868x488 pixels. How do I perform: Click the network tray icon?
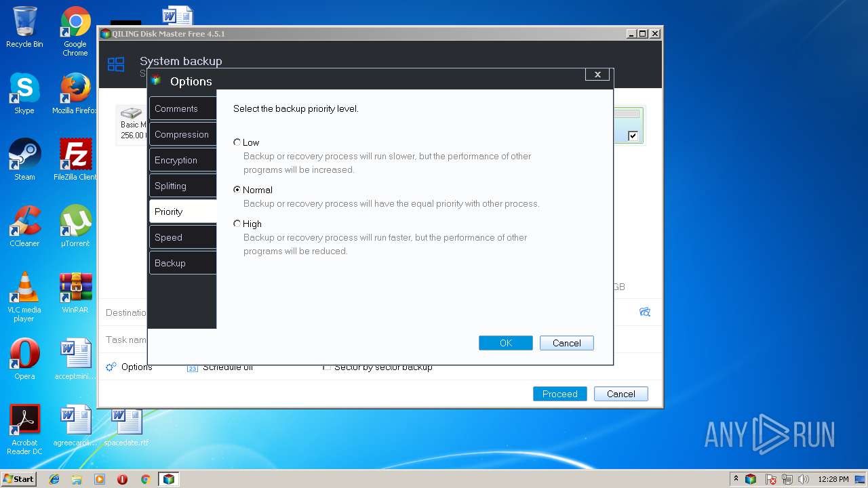pos(787,479)
